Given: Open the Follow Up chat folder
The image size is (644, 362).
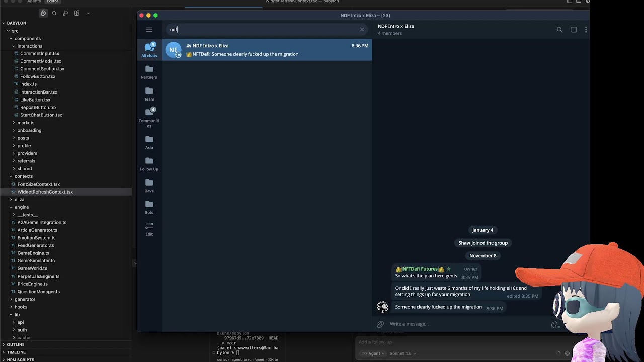Looking at the screenshot, I should click(x=149, y=163).
